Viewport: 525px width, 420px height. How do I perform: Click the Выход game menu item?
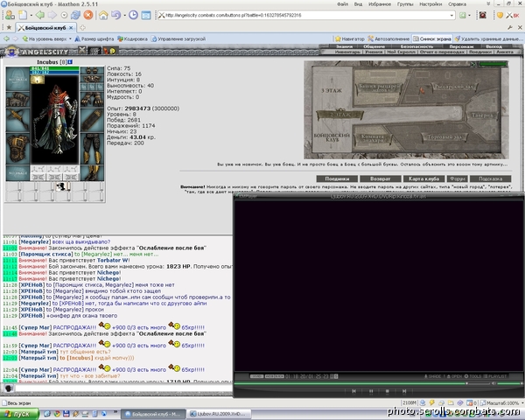[494, 46]
